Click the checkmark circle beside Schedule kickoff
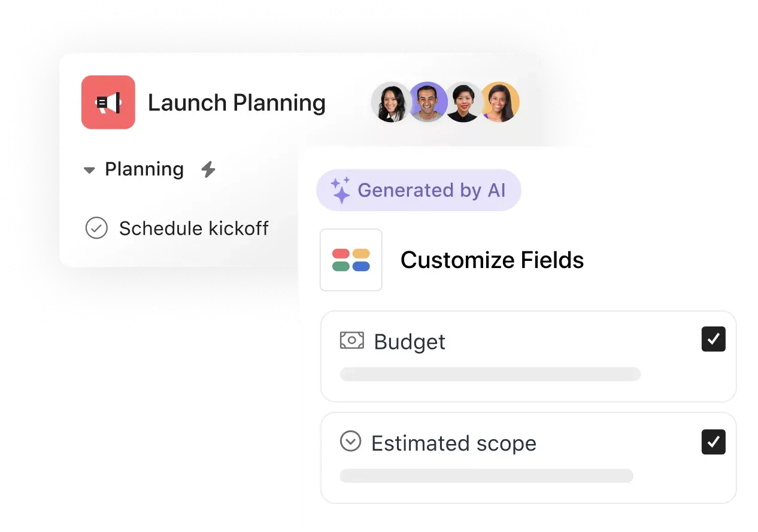The height and width of the screenshot is (532, 758). point(96,228)
